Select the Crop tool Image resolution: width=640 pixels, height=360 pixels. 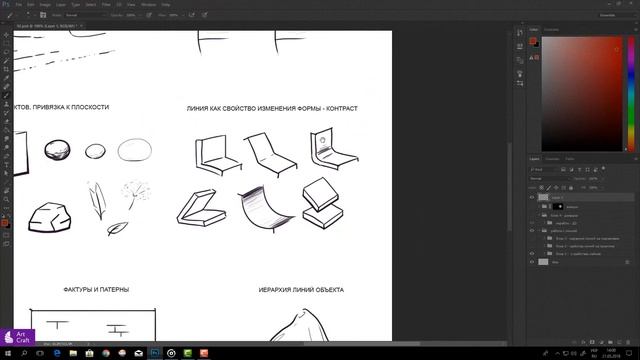6,69
